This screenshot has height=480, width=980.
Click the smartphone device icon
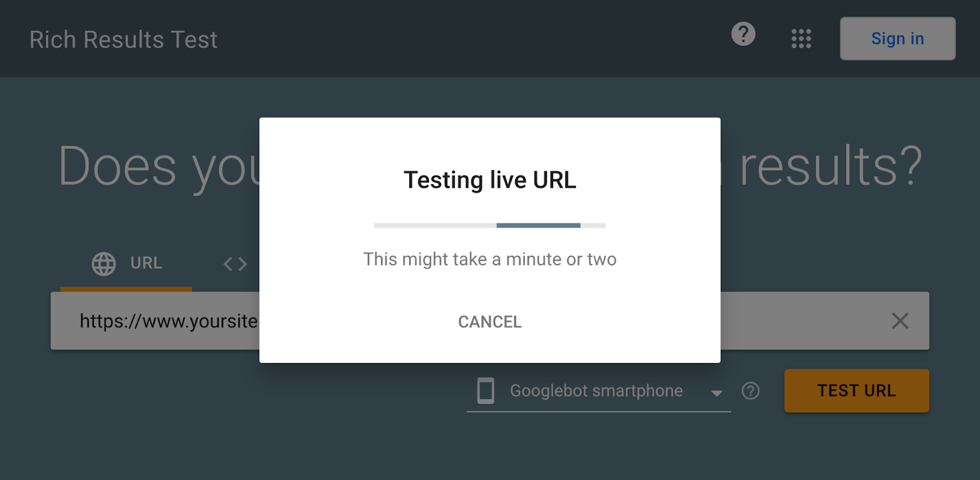[486, 391]
